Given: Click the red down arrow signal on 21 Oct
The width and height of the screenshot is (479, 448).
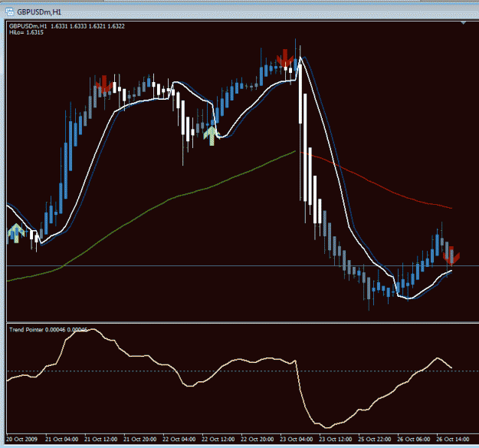Looking at the screenshot, I should [104, 84].
